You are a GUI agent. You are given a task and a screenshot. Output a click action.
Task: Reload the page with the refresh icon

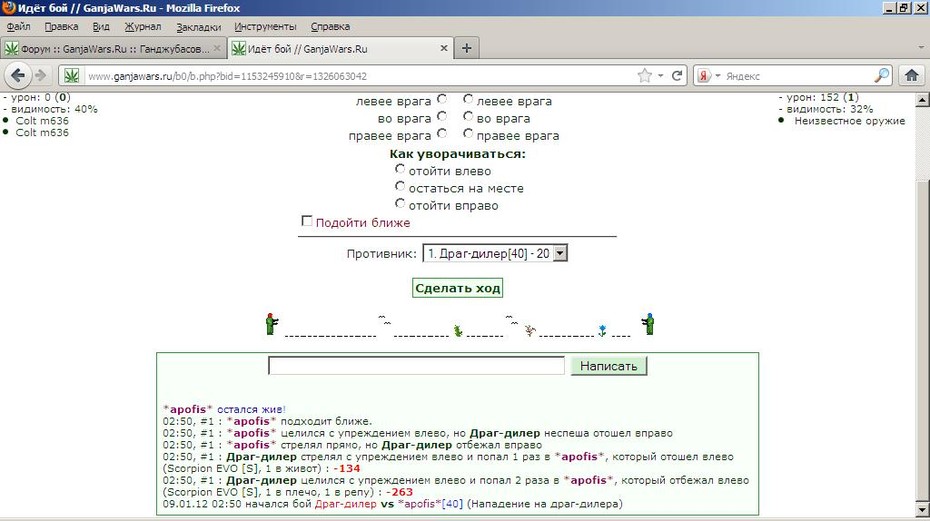[x=677, y=75]
